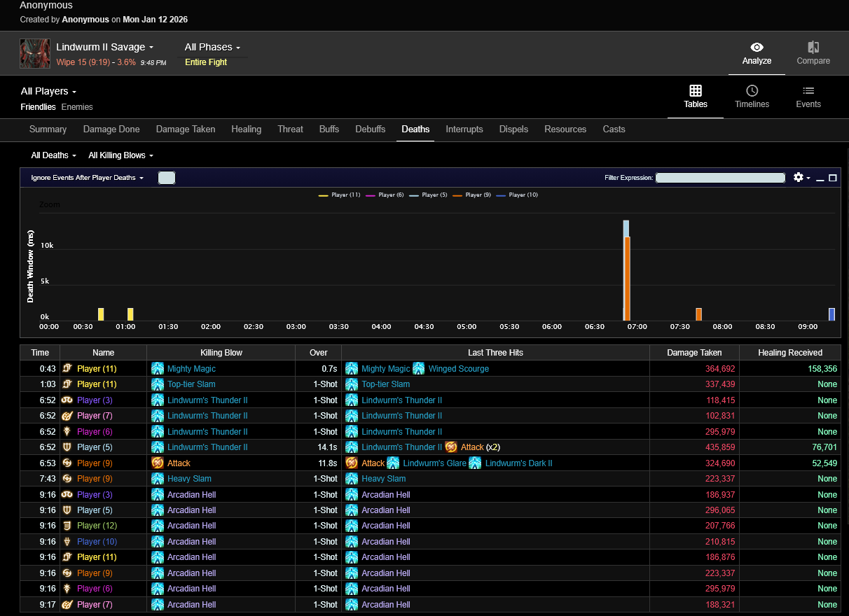The image size is (849, 616).
Task: Click the chart settings gear icon
Action: 798,178
